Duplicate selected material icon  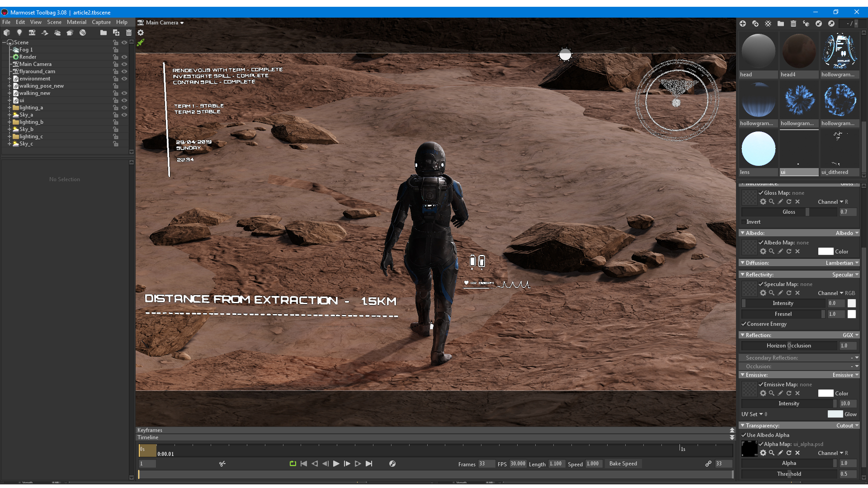point(755,23)
